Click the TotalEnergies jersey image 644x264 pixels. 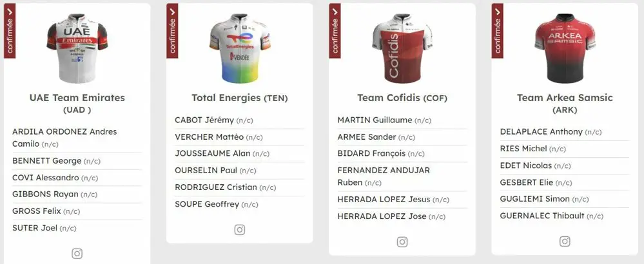239,50
